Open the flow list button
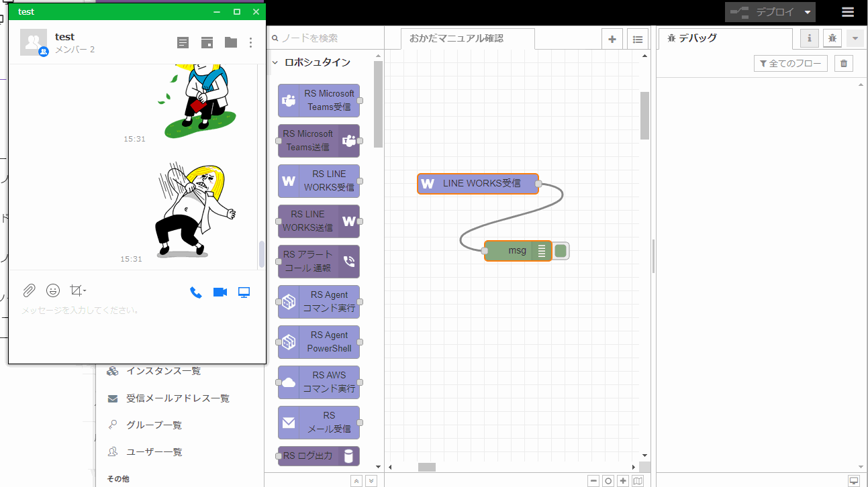This screenshot has height=487, width=868. pyautogui.click(x=638, y=40)
